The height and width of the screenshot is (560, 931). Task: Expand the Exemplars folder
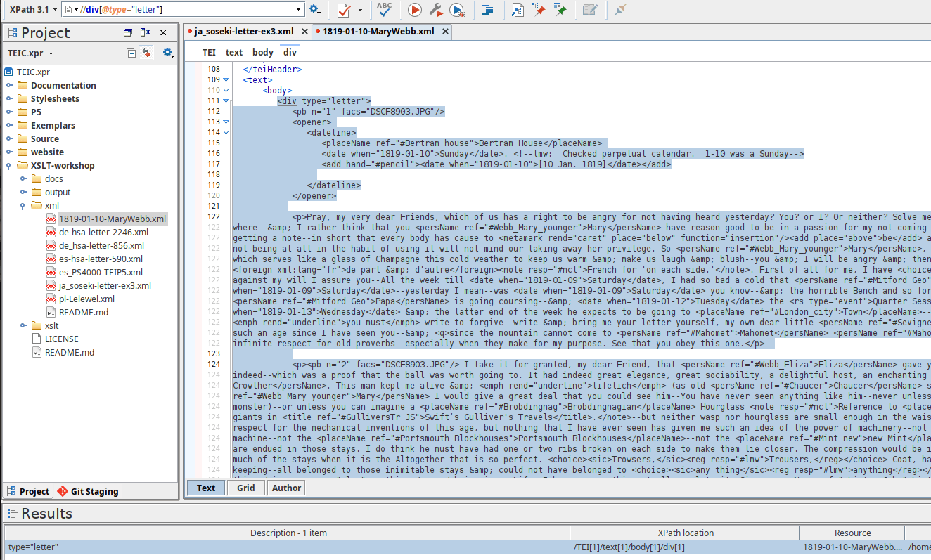(x=10, y=125)
